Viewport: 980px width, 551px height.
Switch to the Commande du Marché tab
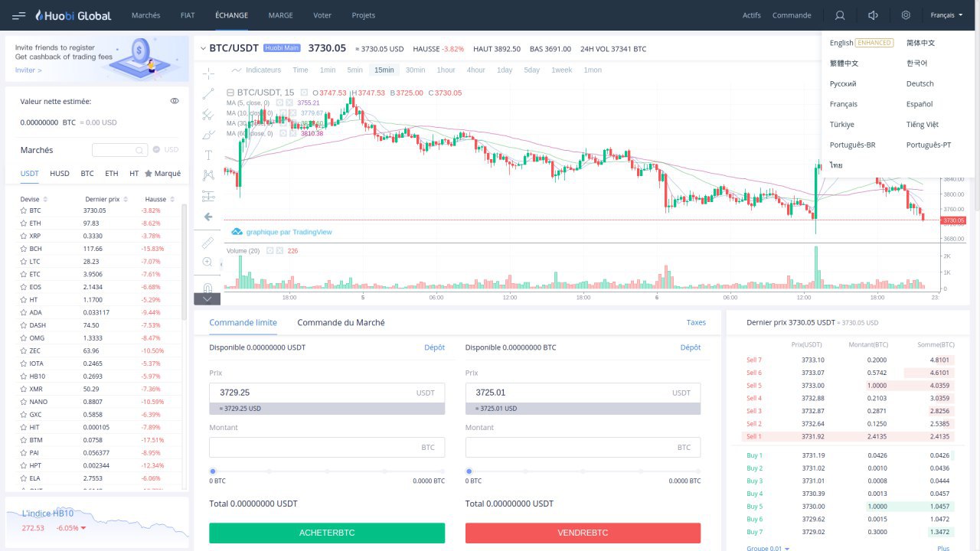pyautogui.click(x=341, y=323)
